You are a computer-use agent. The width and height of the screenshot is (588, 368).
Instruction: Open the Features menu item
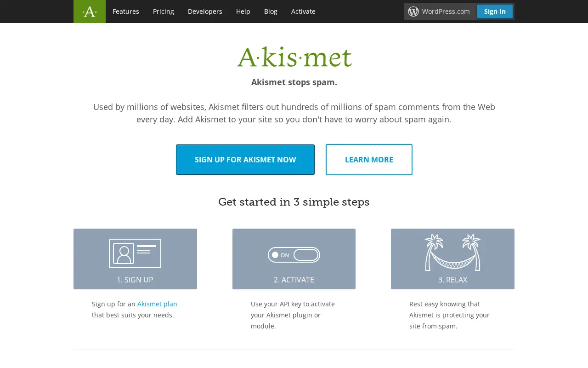[x=126, y=11]
